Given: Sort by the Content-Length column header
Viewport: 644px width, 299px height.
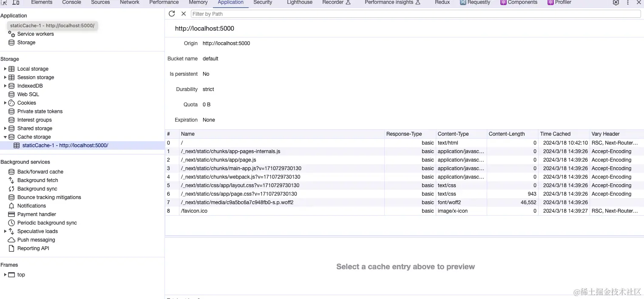Looking at the screenshot, I should point(512,134).
